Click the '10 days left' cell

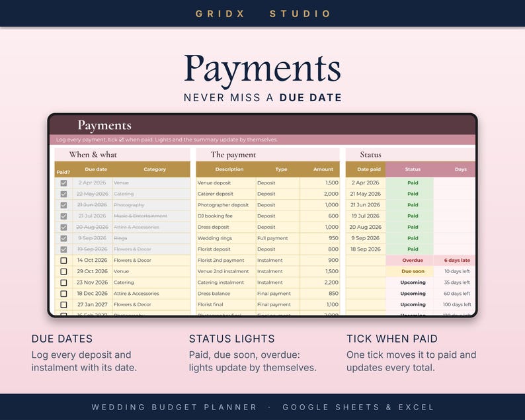coord(454,271)
